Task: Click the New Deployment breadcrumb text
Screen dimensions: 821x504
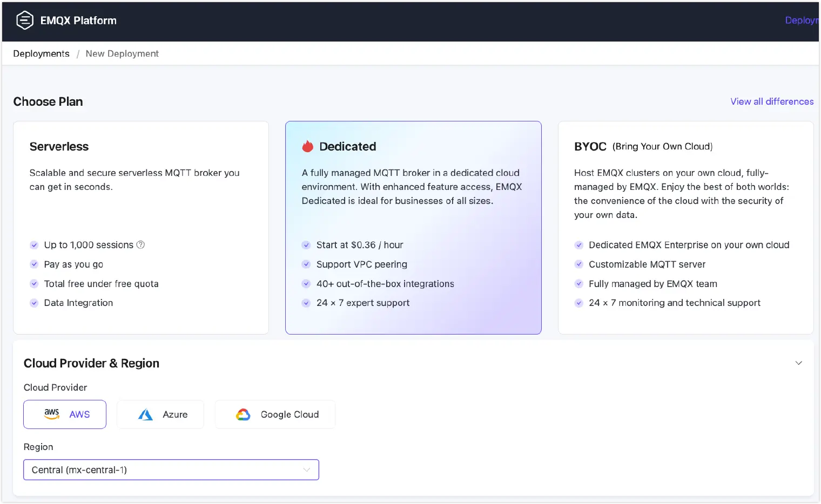Action: [122, 53]
